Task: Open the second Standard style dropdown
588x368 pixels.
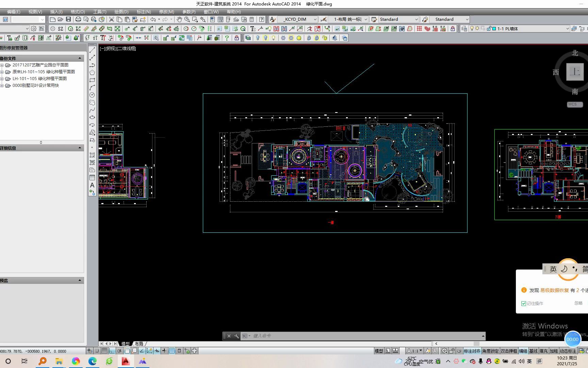Action: pos(450,19)
